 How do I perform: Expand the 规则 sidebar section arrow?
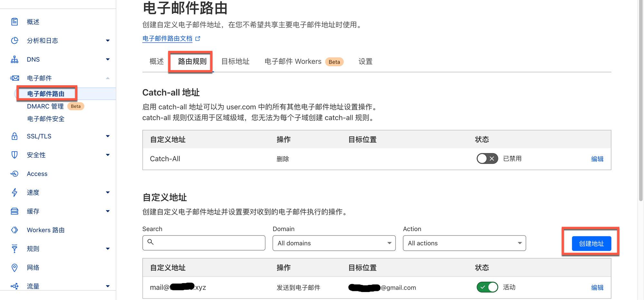click(x=108, y=249)
